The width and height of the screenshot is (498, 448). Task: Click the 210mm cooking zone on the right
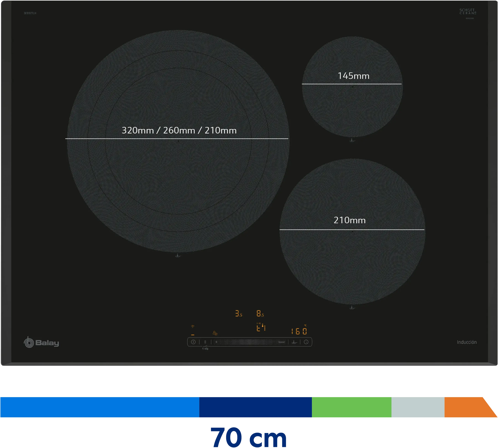click(x=352, y=232)
